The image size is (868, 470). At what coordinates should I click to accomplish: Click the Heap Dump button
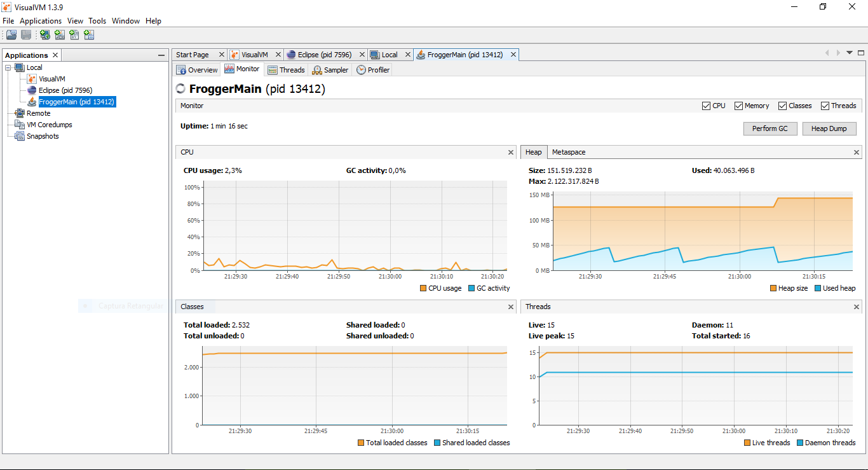829,128
